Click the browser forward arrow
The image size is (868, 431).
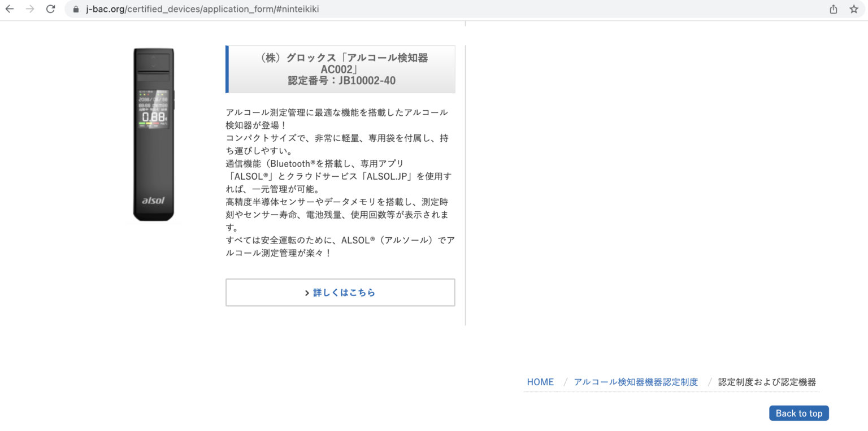pyautogui.click(x=30, y=9)
